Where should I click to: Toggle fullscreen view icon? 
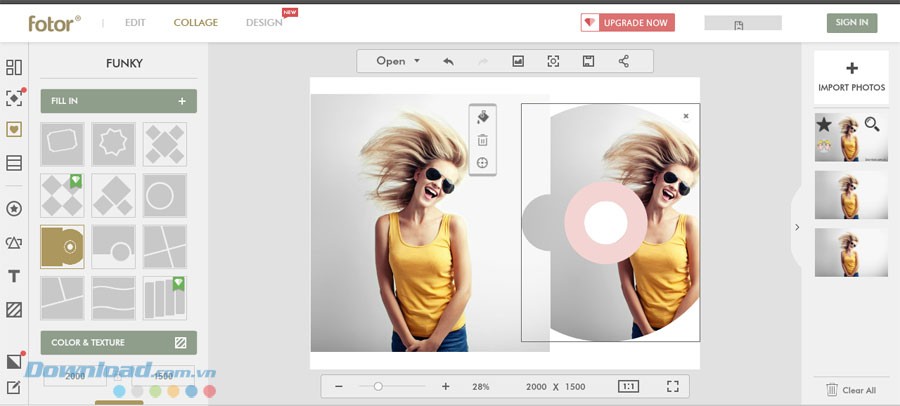tap(672, 386)
